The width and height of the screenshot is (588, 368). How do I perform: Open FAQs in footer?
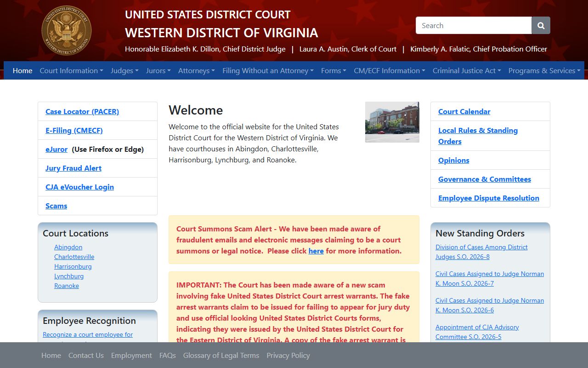(x=168, y=355)
